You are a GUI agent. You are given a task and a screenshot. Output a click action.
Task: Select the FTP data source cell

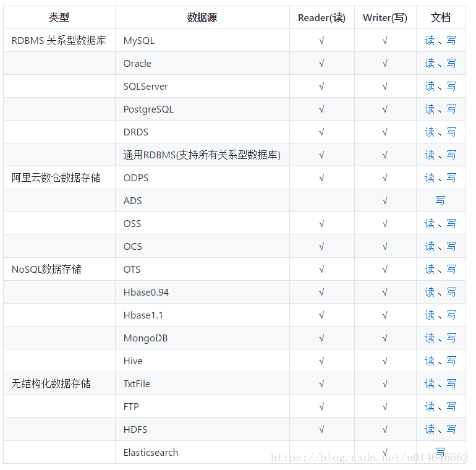point(202,406)
